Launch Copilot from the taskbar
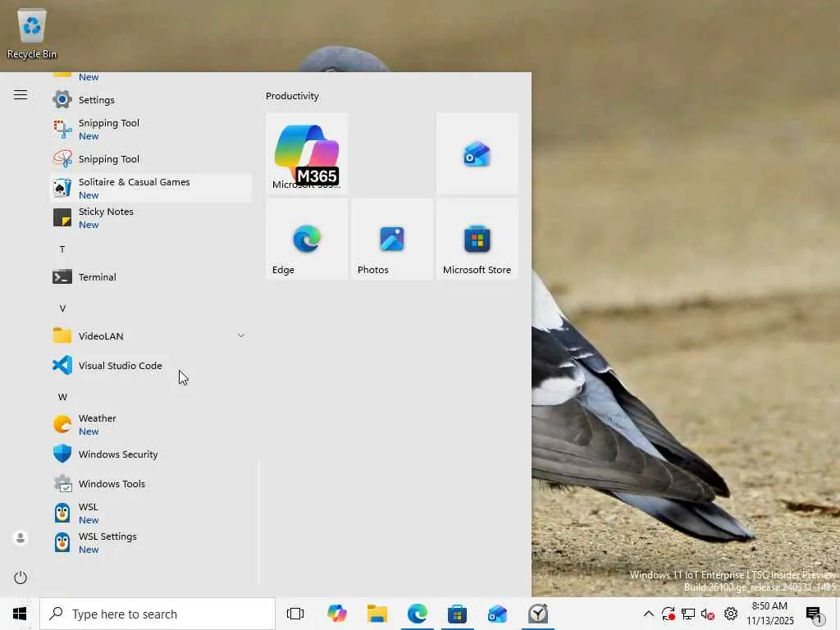Screen dimensions: 840x630 click(x=337, y=614)
